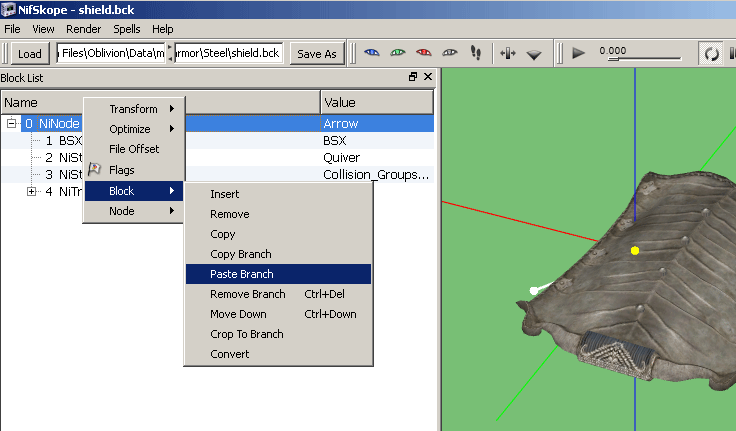This screenshot has width=736, height=431.
Task: Choose Move Down from submenu
Action: [278, 314]
